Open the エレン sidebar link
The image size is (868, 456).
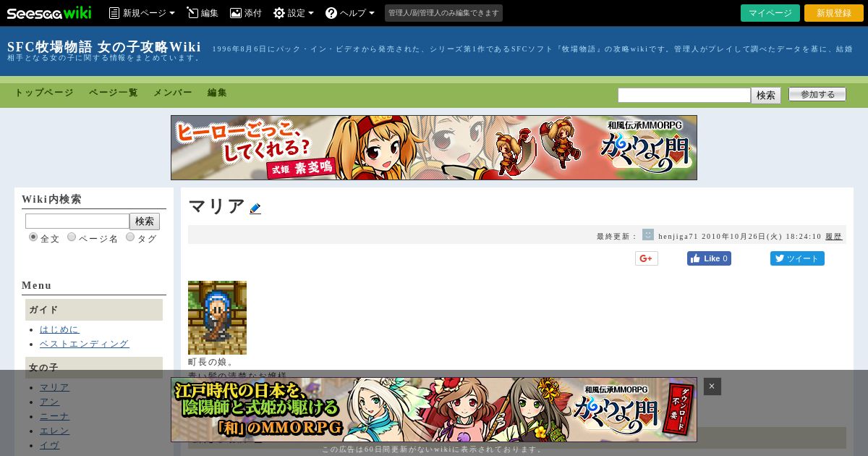(55, 431)
